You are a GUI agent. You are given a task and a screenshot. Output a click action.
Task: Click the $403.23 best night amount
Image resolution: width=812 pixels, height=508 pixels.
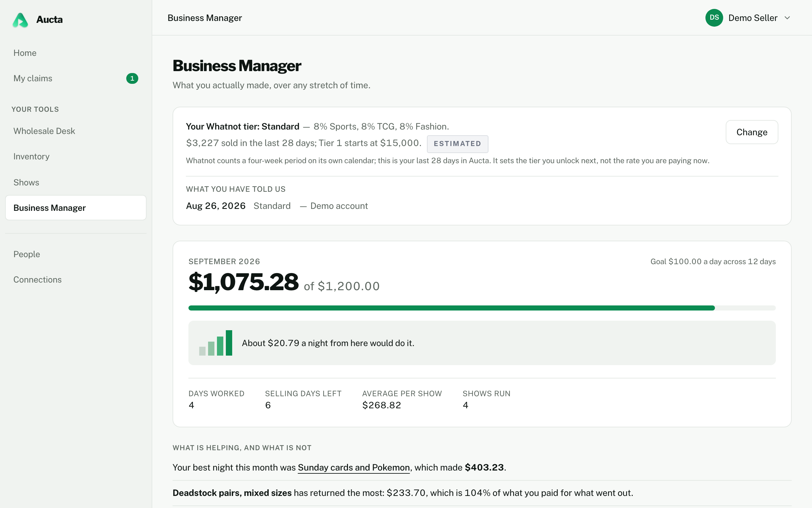pyautogui.click(x=484, y=467)
